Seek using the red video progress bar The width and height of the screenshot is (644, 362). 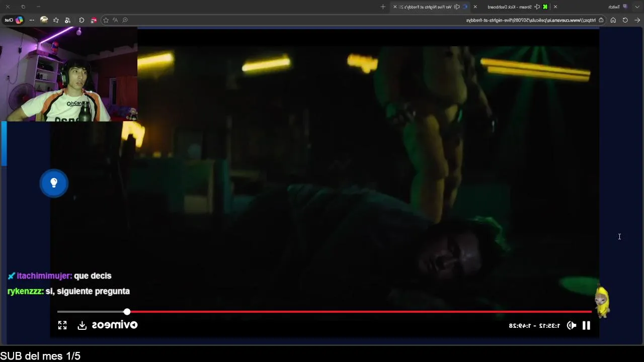359,312
